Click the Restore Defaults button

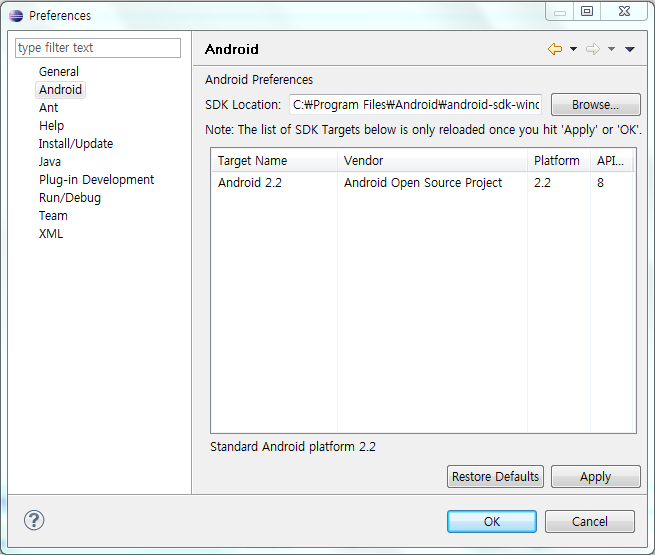[x=495, y=476]
